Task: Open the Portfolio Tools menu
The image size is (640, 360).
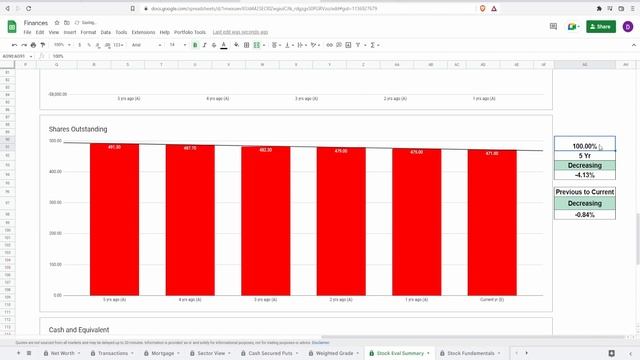Action: (190, 32)
